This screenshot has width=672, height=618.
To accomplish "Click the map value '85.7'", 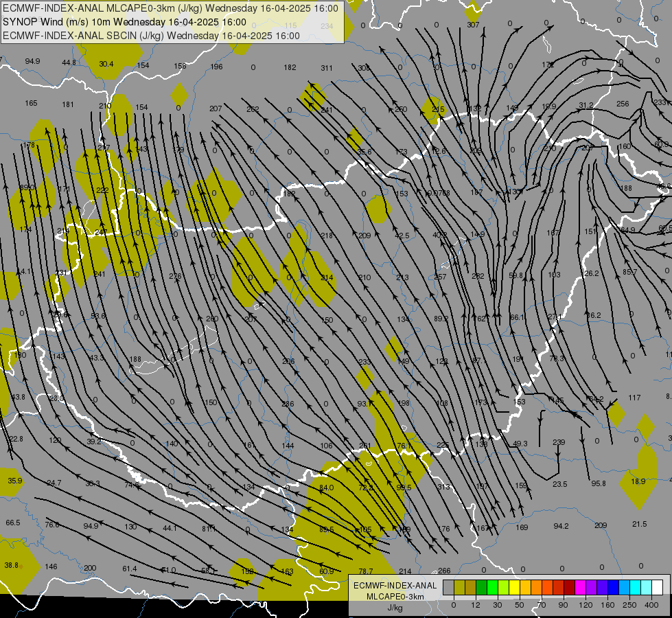I will (630, 272).
